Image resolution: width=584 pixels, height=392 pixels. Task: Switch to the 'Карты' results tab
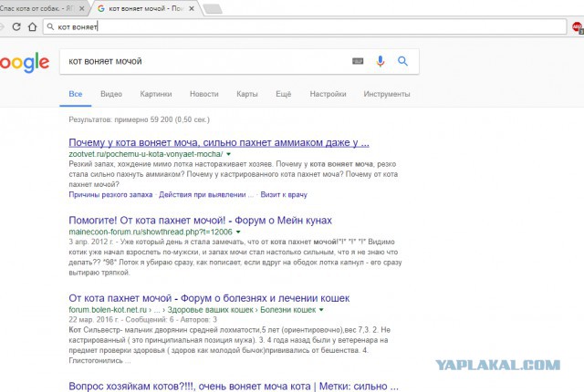pyautogui.click(x=247, y=94)
